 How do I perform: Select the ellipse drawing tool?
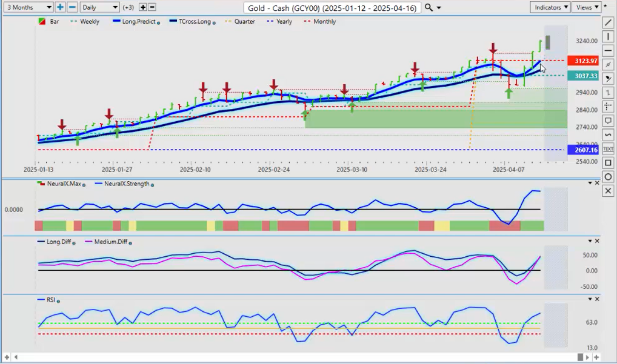click(x=608, y=176)
